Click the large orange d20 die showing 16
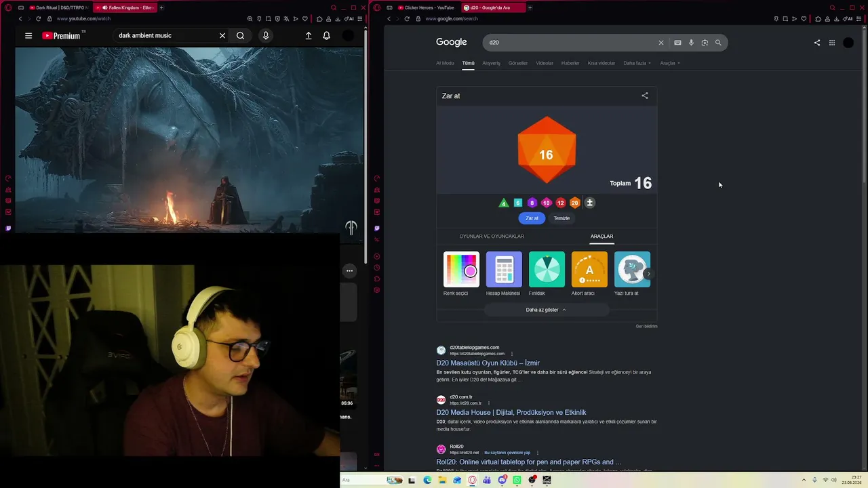The width and height of the screenshot is (868, 488). click(x=547, y=150)
